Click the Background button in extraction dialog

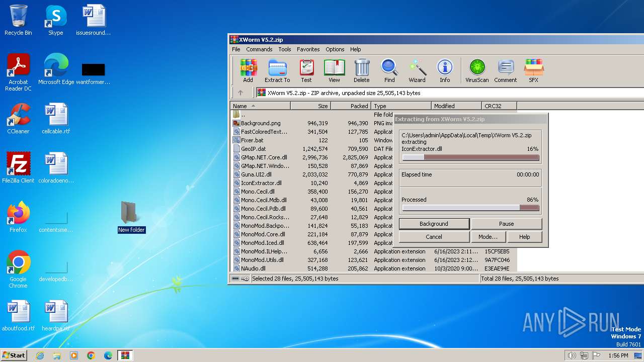434,224
